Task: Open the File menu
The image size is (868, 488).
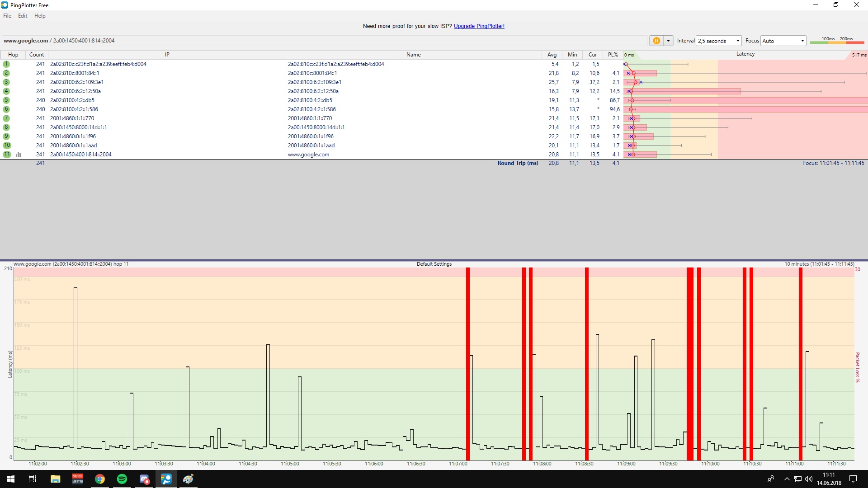Action: tap(7, 16)
